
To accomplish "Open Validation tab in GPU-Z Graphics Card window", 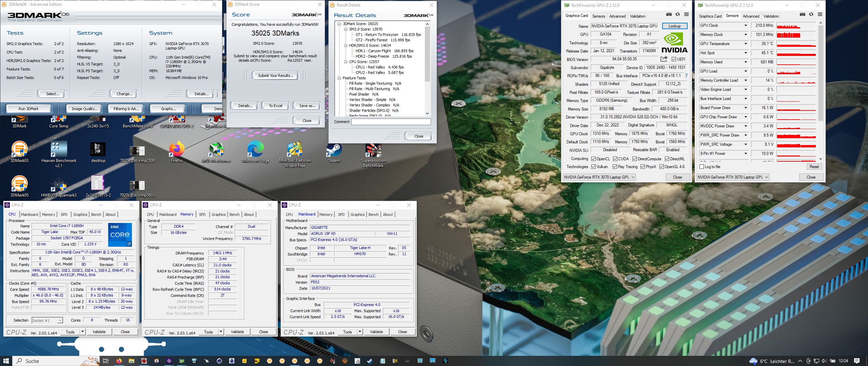I will point(637,16).
